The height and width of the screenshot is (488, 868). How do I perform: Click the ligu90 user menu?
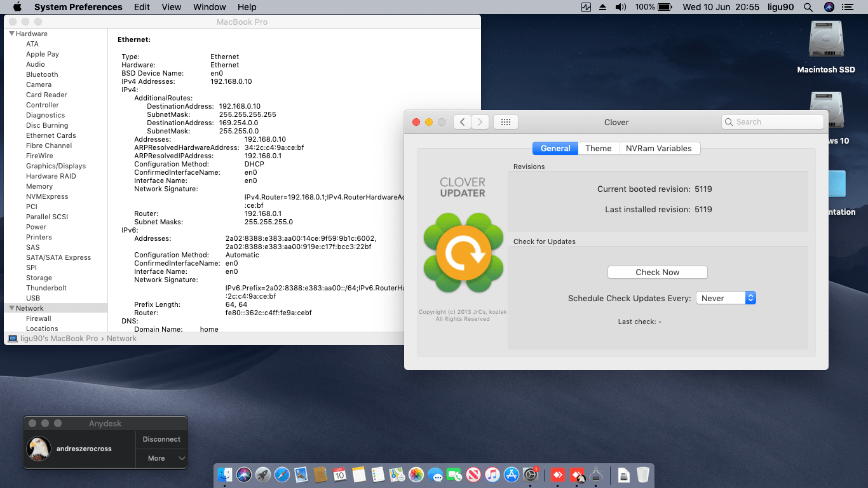click(780, 7)
